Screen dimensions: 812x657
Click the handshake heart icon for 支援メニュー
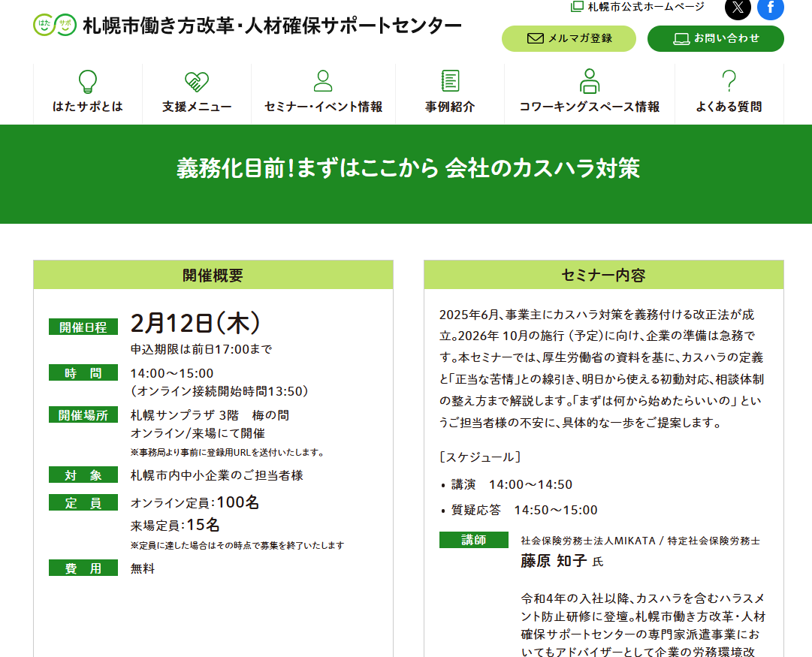(197, 81)
